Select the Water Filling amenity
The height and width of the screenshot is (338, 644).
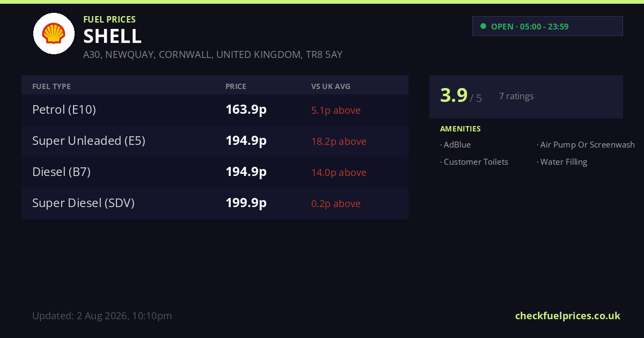point(562,162)
